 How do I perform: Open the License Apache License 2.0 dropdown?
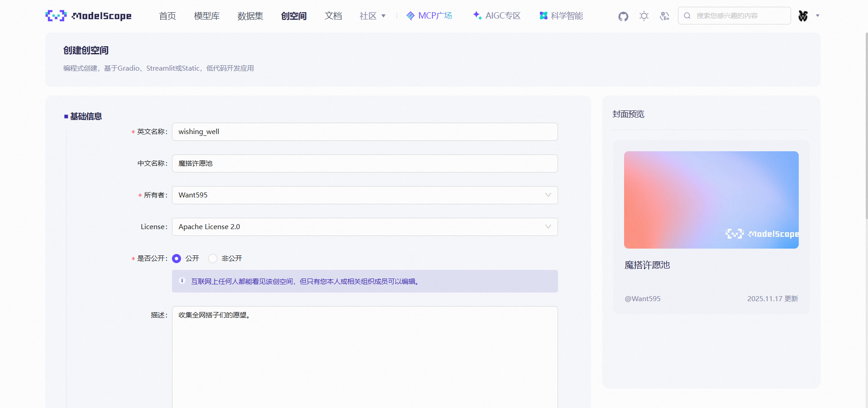tap(365, 227)
